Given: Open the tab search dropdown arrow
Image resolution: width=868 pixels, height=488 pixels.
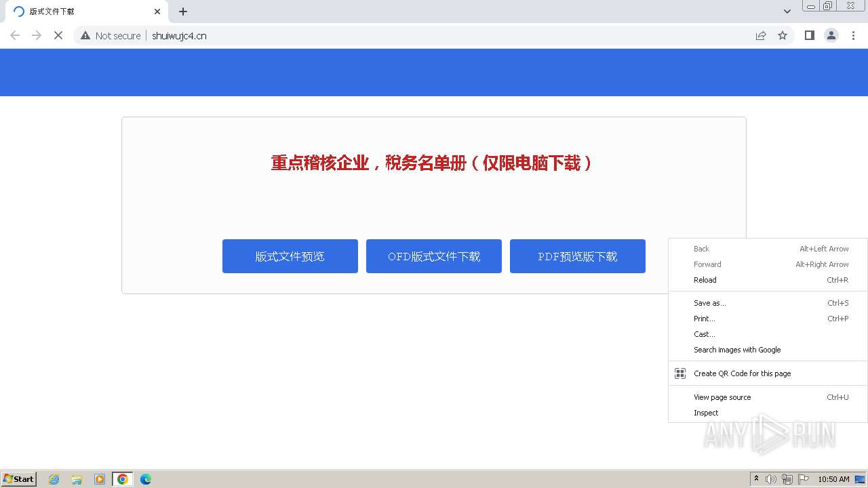Looking at the screenshot, I should click(x=787, y=12).
